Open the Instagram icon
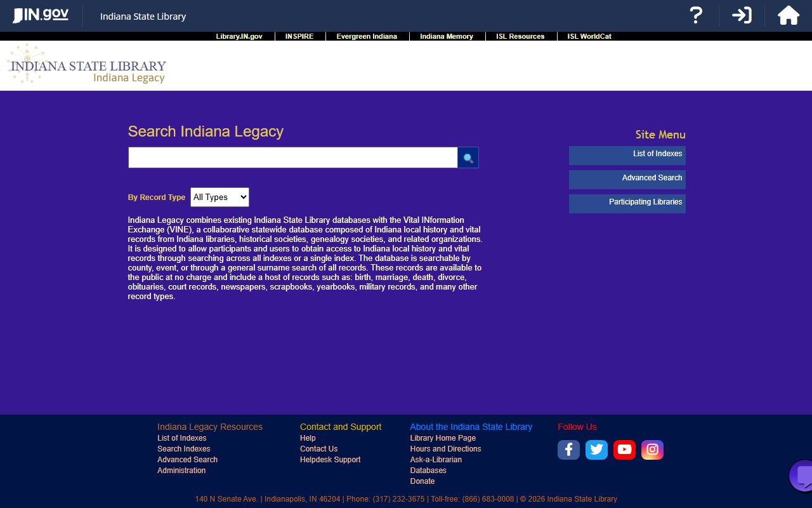 click(652, 450)
